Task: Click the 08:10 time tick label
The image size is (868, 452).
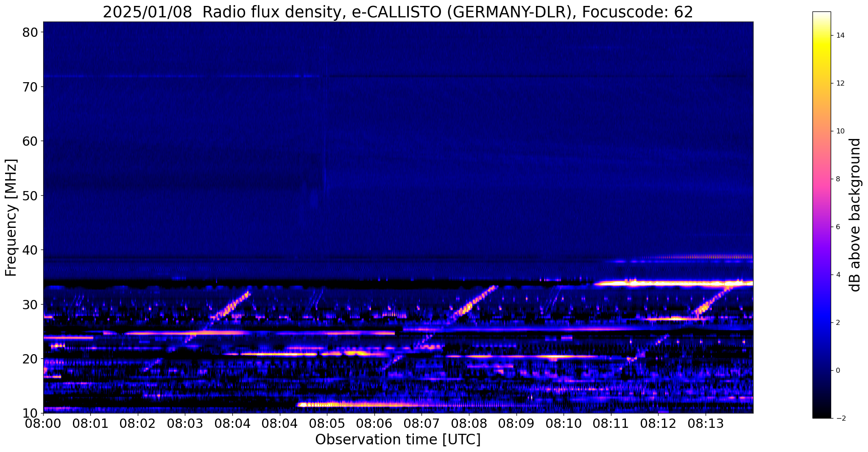Action: (564, 423)
